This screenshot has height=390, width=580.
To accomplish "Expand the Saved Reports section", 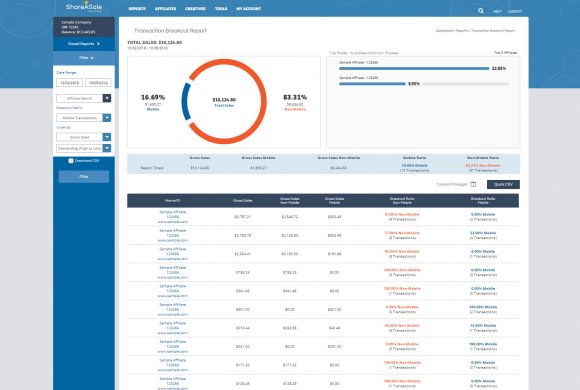I will coord(84,44).
